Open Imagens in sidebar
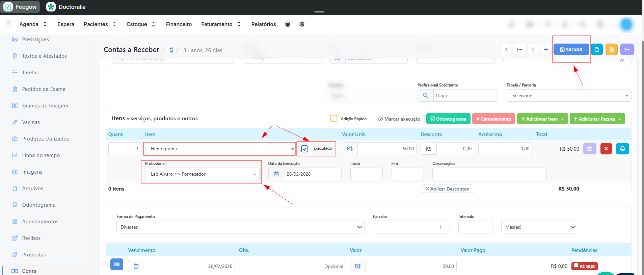This screenshot has width=644, height=275. (x=32, y=172)
